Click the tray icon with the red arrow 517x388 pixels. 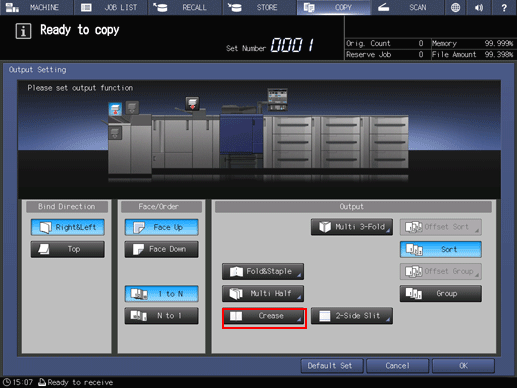(x=192, y=104)
